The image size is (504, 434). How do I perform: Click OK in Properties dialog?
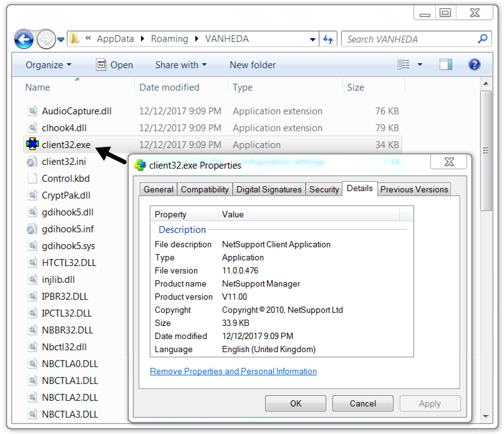(x=296, y=403)
